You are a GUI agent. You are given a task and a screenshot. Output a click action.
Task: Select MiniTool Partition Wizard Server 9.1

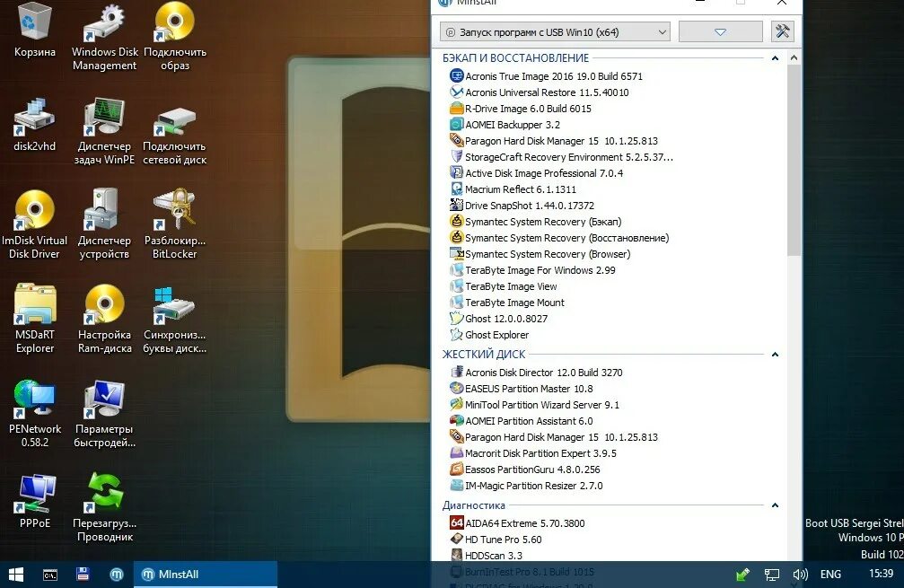tap(534, 405)
